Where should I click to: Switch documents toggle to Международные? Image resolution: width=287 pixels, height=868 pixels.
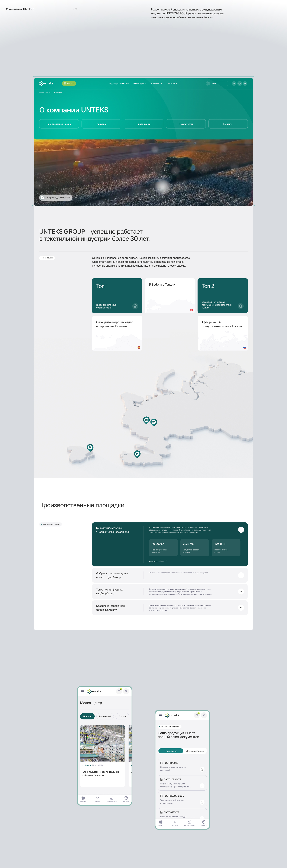(194, 751)
